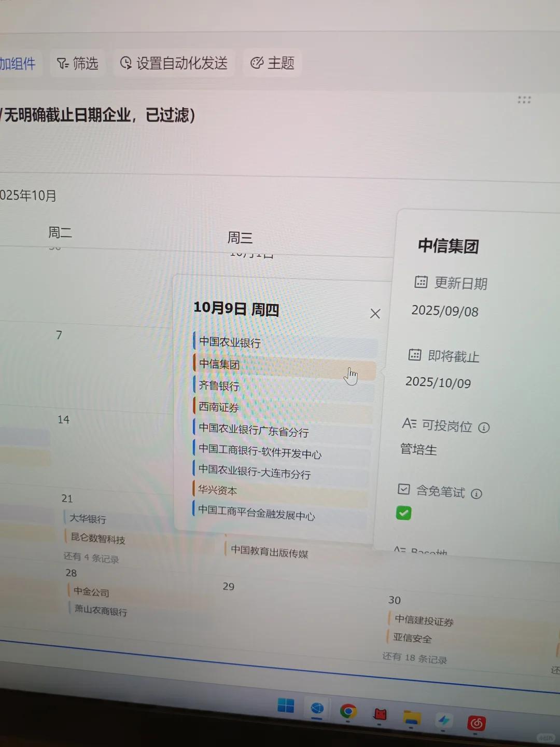Open the 萧山农商银行 calendar entry
This screenshot has height=747, width=560.
[x=100, y=610]
